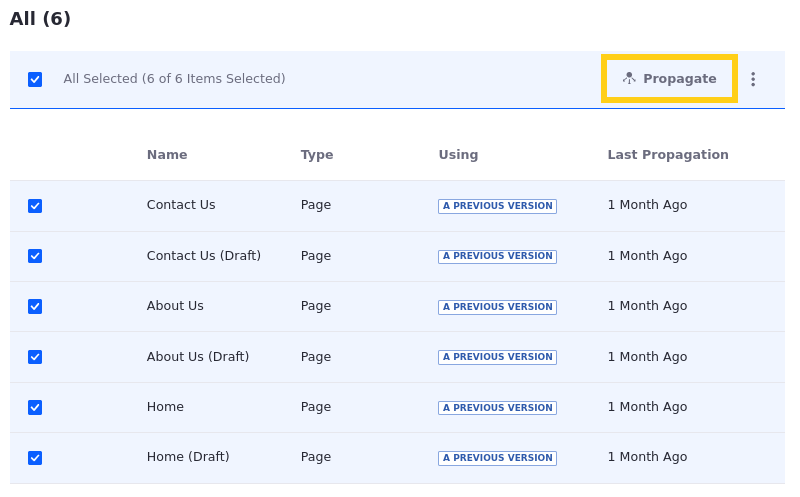
Task: Click the About Us (Draft) name
Action: [x=198, y=357]
